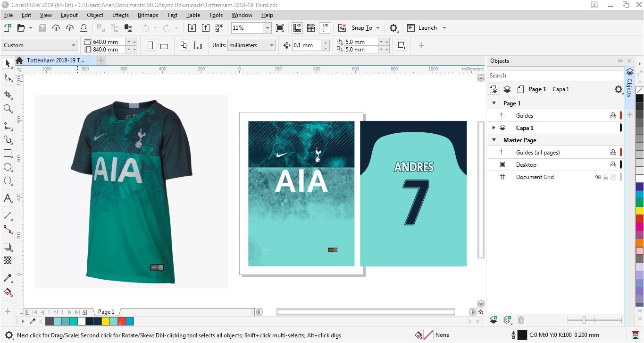The width and height of the screenshot is (644, 343).
Task: Click the Page 1 tab at bottom
Action: [106, 312]
